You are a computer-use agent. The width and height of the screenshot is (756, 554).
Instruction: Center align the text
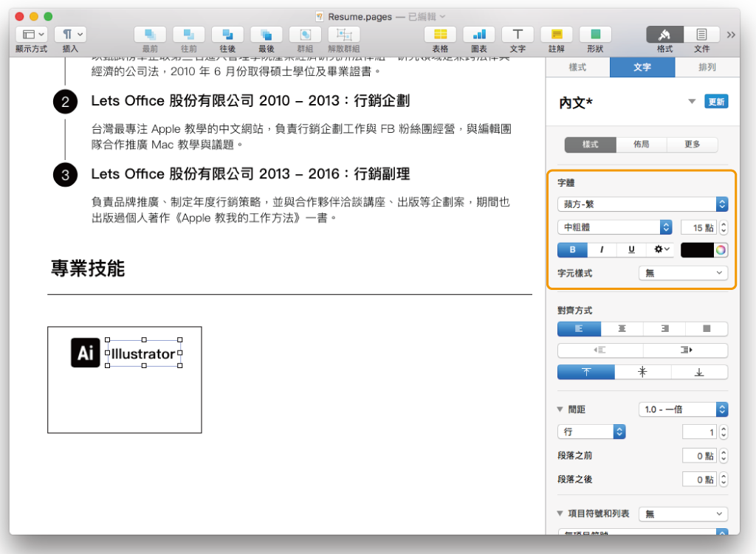622,328
